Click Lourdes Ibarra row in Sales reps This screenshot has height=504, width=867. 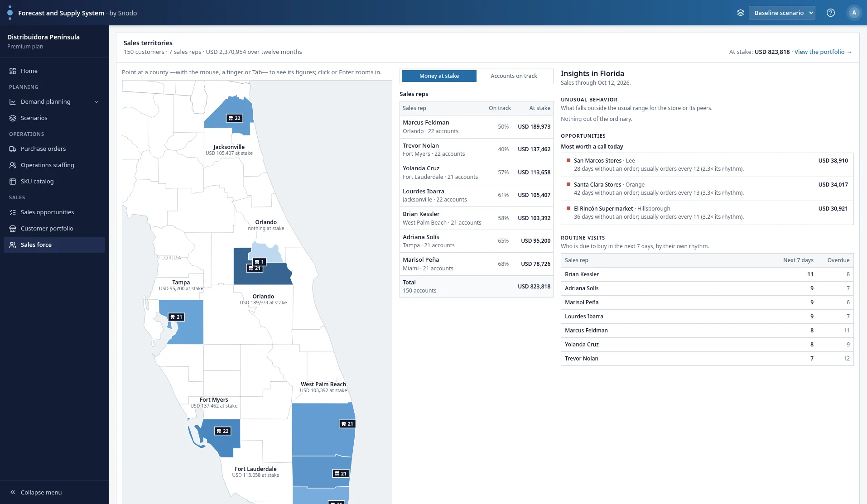pyautogui.click(x=477, y=196)
